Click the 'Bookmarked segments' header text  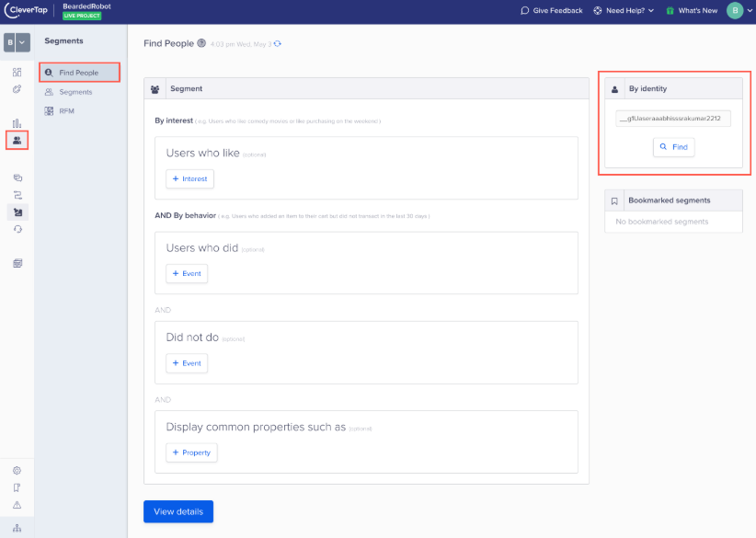pos(670,200)
